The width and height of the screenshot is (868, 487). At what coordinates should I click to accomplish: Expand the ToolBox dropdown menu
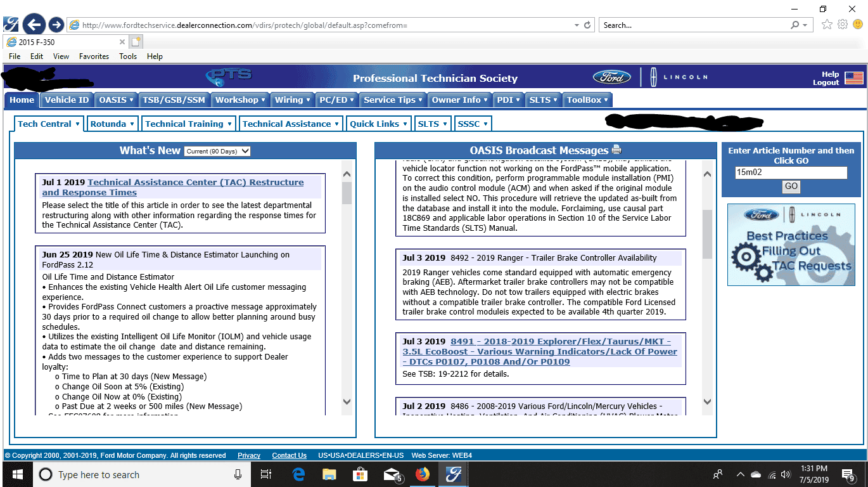point(587,100)
